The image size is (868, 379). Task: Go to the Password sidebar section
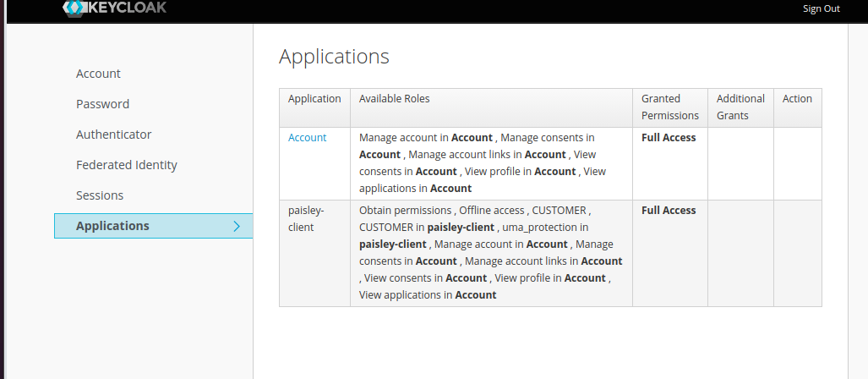coord(102,104)
